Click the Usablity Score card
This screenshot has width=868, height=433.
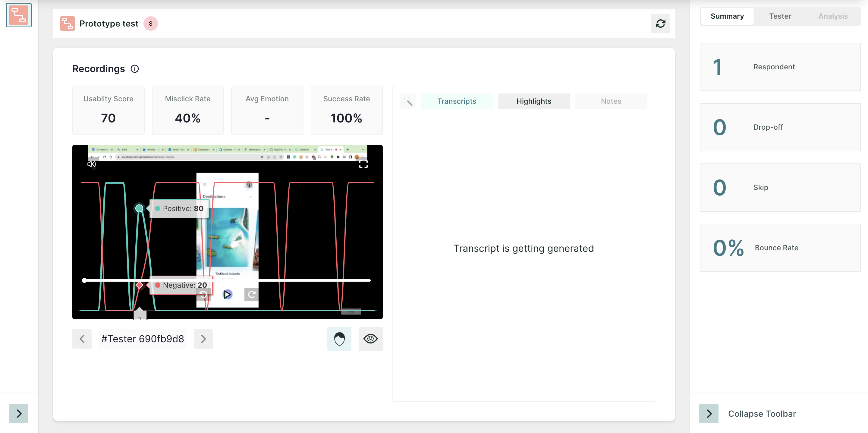[108, 110]
